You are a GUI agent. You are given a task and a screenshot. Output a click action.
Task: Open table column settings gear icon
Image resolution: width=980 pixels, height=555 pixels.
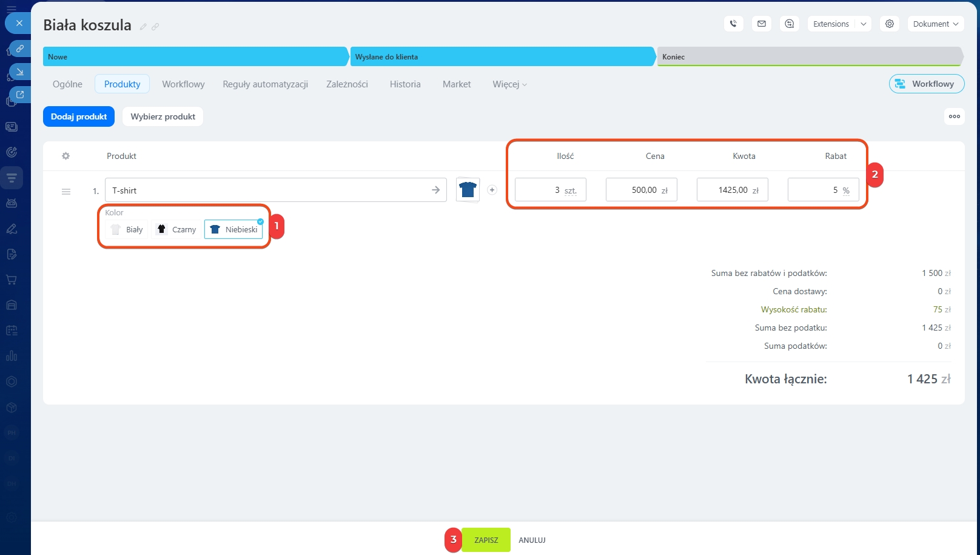pyautogui.click(x=65, y=156)
